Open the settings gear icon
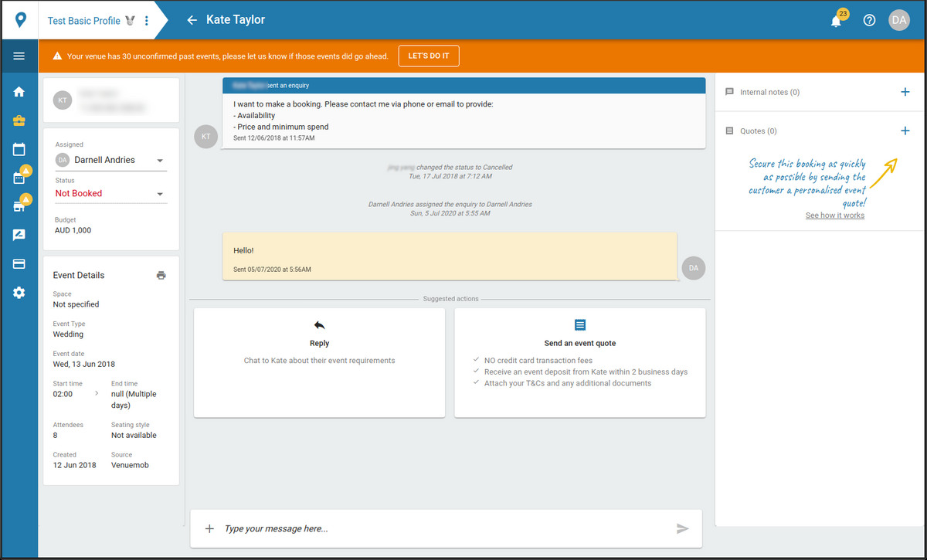927x560 pixels. (x=19, y=293)
